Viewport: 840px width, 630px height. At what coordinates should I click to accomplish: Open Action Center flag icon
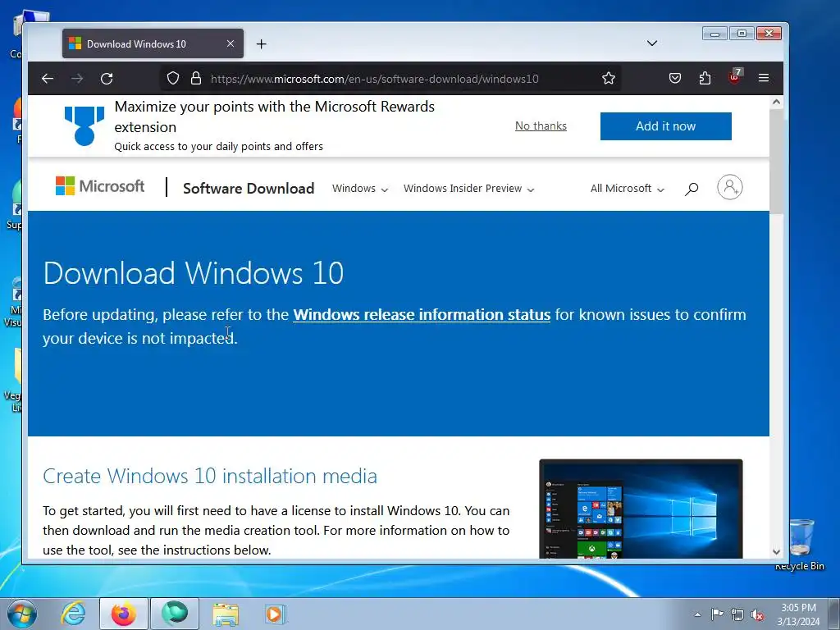717,614
